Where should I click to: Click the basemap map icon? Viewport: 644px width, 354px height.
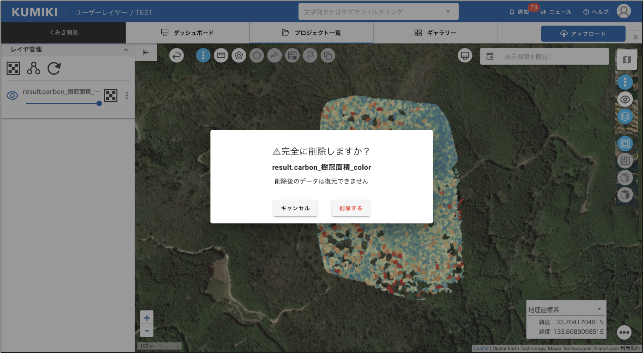[626, 60]
